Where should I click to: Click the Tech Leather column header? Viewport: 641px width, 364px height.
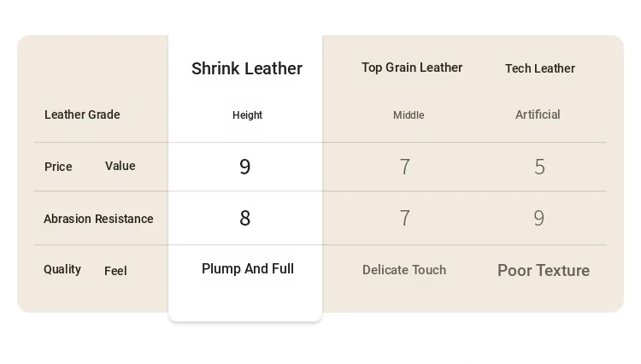click(x=539, y=68)
